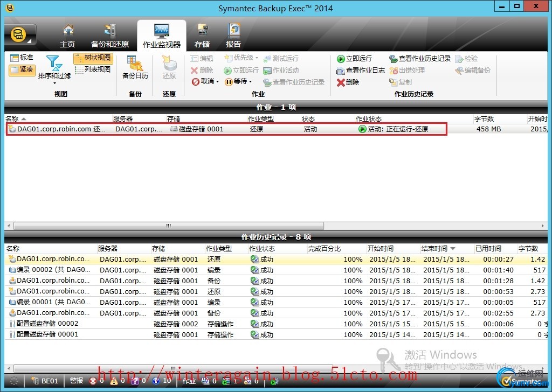This screenshot has width=552, height=392.
Task: Open the 取消 cancel dropdown
Action: (x=205, y=81)
